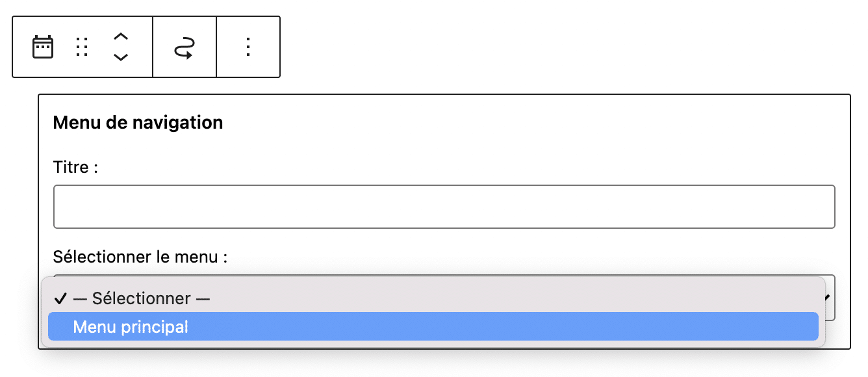Click the calendar widget block icon
The width and height of the screenshot is (868, 377).
click(x=42, y=46)
